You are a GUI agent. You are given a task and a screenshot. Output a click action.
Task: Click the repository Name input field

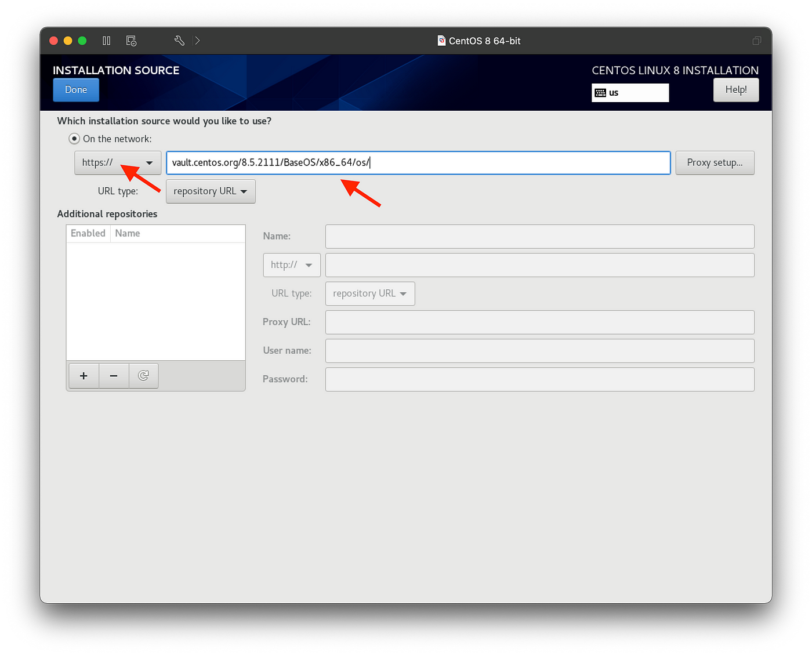pos(540,236)
